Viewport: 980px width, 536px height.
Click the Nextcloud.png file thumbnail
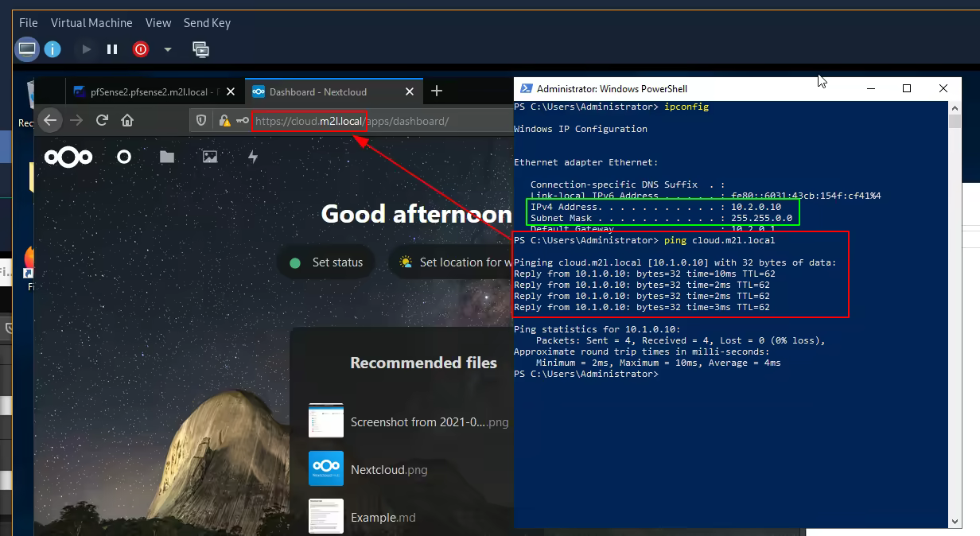click(326, 468)
